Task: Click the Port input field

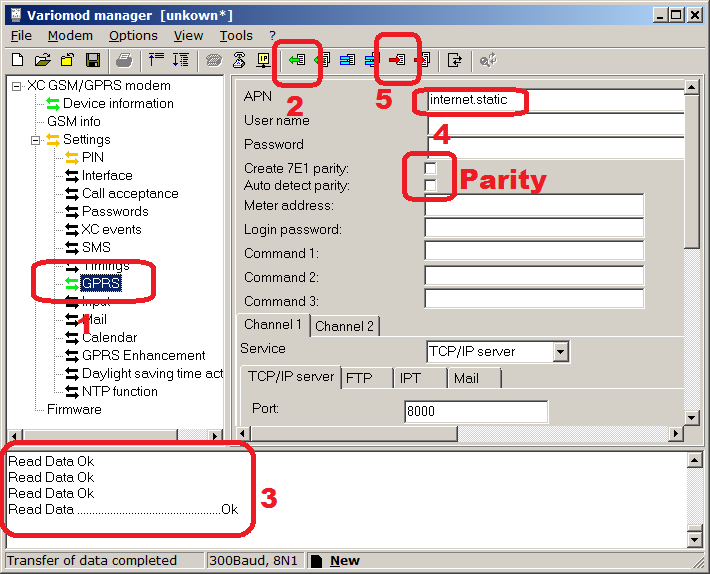Action: pos(476,411)
